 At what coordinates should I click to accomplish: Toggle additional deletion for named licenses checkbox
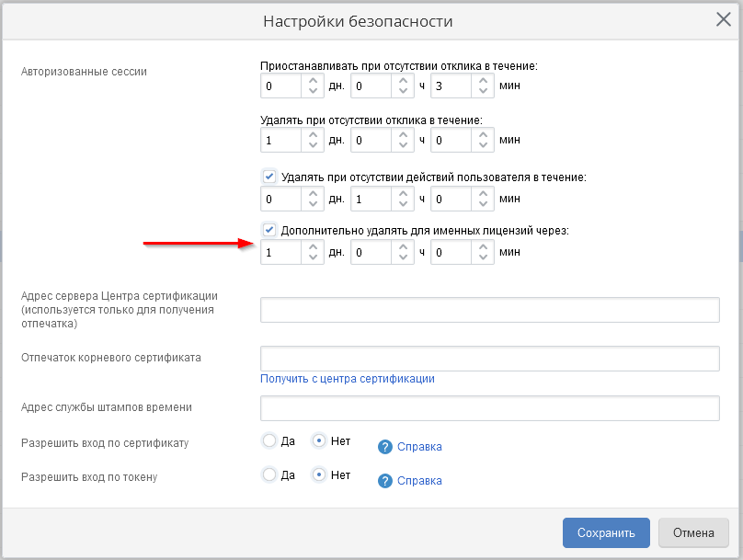click(x=269, y=230)
